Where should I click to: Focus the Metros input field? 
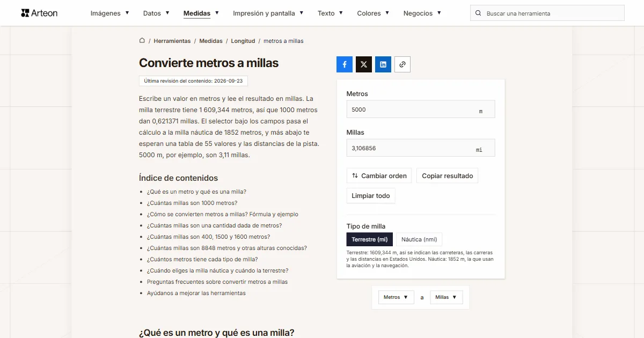pyautogui.click(x=421, y=109)
